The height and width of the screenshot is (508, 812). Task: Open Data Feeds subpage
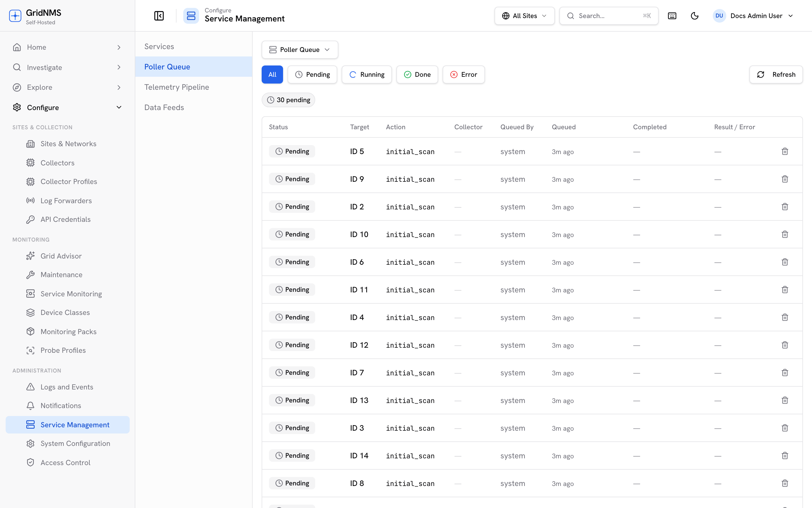194,108
